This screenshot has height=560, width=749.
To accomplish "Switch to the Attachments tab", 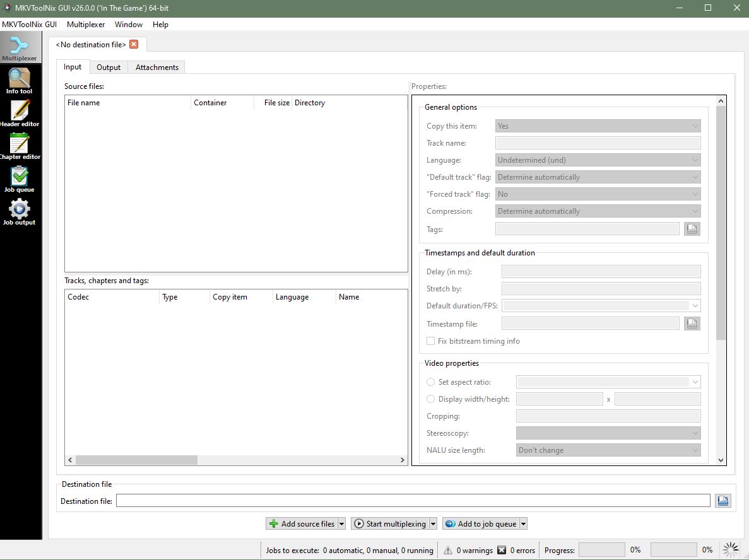I will click(156, 67).
